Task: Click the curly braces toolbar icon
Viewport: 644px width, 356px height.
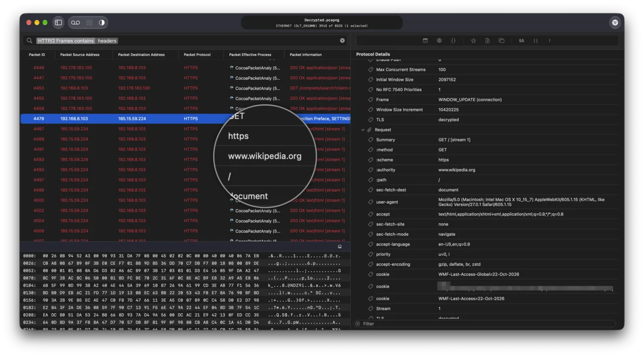Action: tap(453, 41)
